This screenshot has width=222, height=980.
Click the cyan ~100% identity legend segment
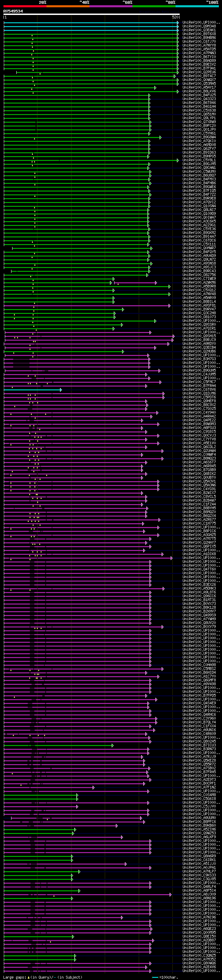[197, 6]
